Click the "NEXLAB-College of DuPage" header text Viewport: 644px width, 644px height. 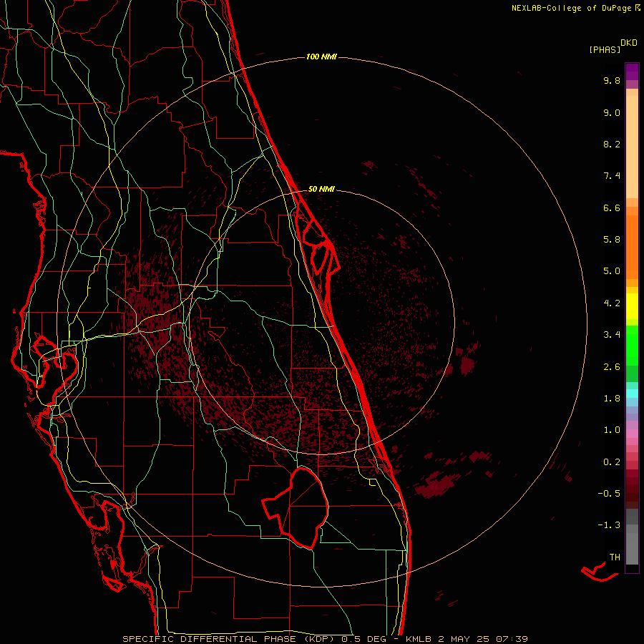pos(571,8)
